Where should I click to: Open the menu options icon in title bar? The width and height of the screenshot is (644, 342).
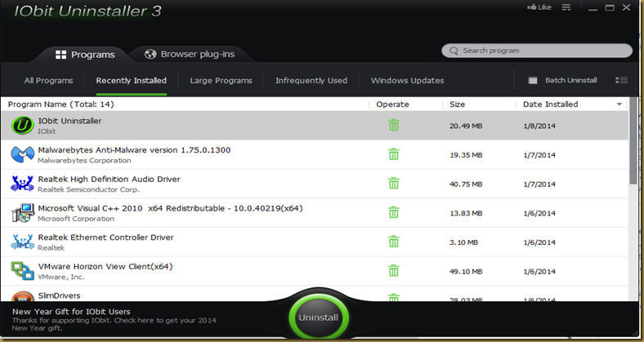tap(566, 7)
